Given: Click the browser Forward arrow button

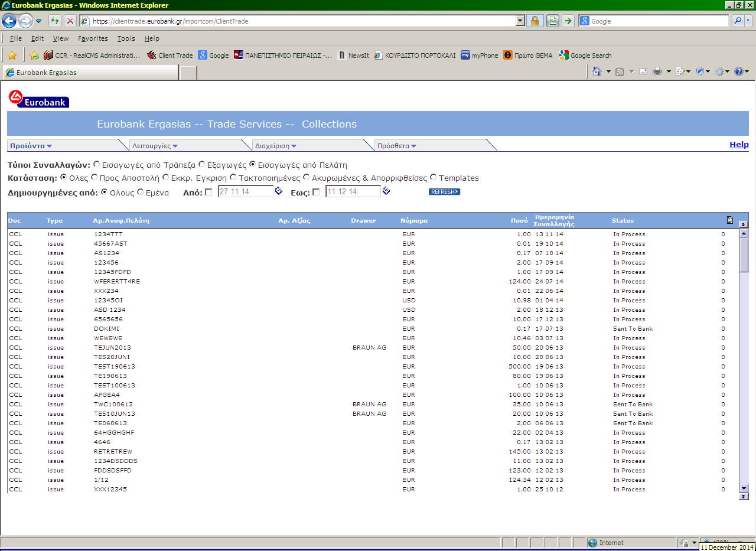Looking at the screenshot, I should 25,21.
